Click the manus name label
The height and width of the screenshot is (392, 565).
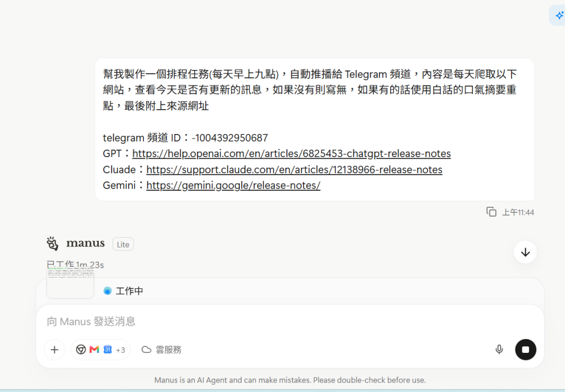[86, 244]
